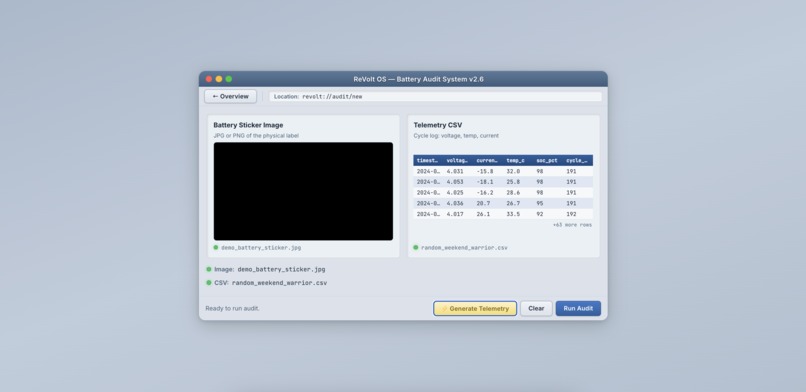Click the green dot beside the Image: summary line

pos(209,269)
